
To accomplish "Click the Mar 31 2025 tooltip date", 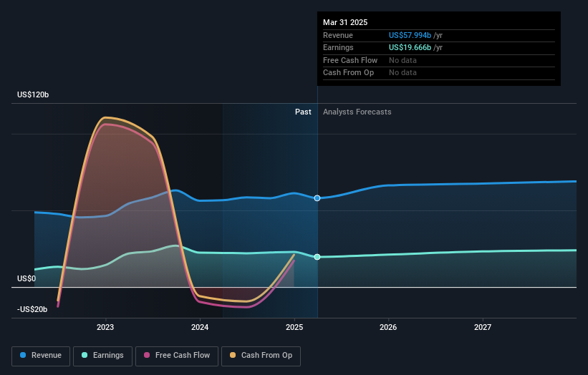I will click(345, 22).
